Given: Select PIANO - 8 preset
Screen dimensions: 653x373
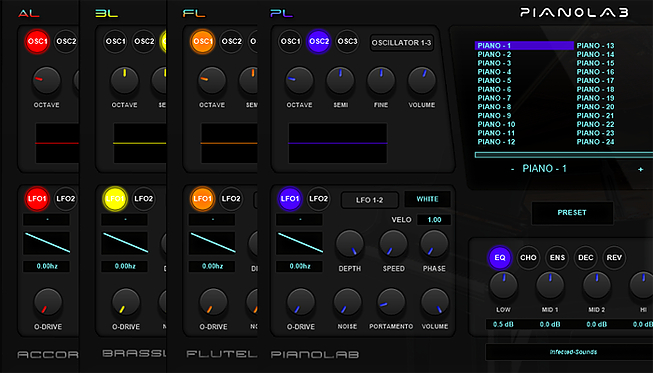Looking at the screenshot, I should pos(494,107).
